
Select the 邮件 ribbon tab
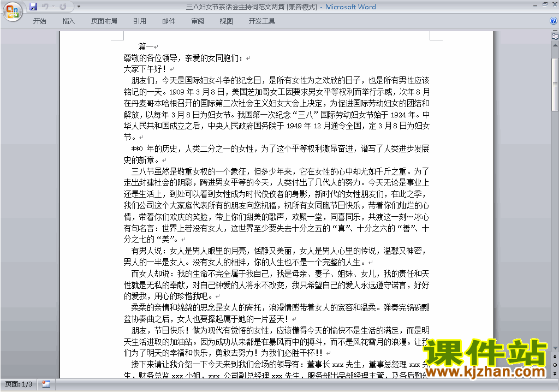point(169,21)
